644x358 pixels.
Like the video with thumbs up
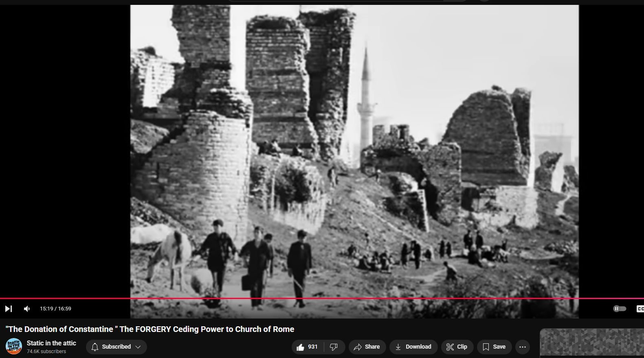click(301, 347)
